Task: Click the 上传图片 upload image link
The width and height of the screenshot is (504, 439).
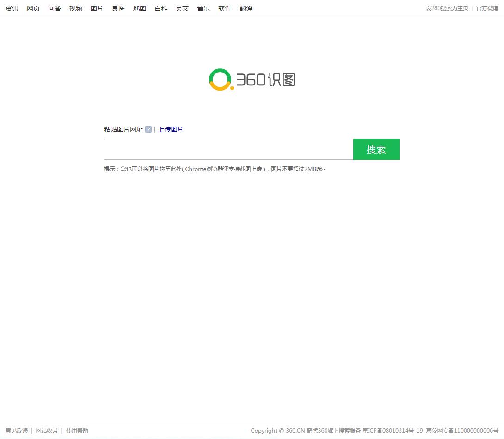Action: (x=171, y=129)
